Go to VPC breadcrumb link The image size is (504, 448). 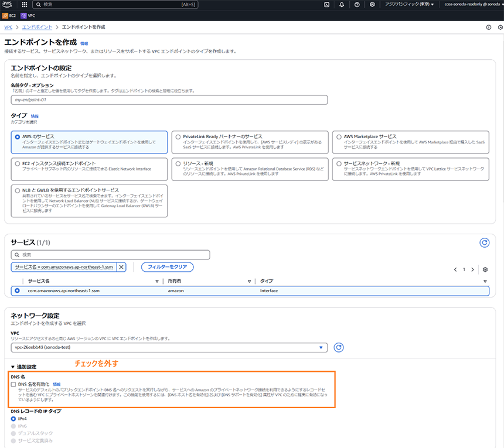pos(8,28)
